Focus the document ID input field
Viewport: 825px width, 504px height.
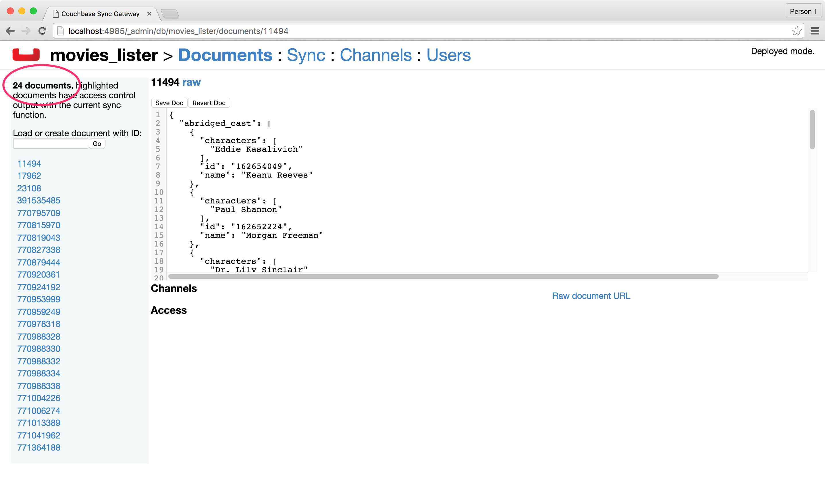point(51,144)
